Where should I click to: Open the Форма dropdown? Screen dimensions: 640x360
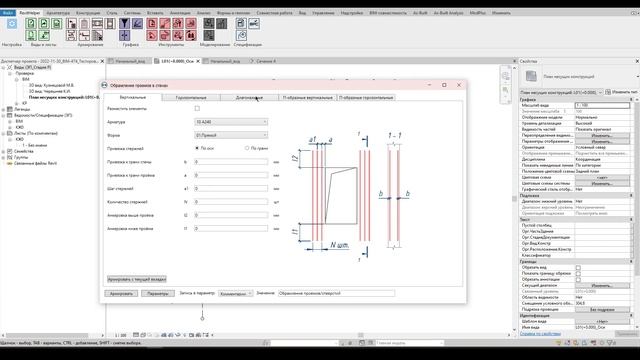tap(231, 135)
